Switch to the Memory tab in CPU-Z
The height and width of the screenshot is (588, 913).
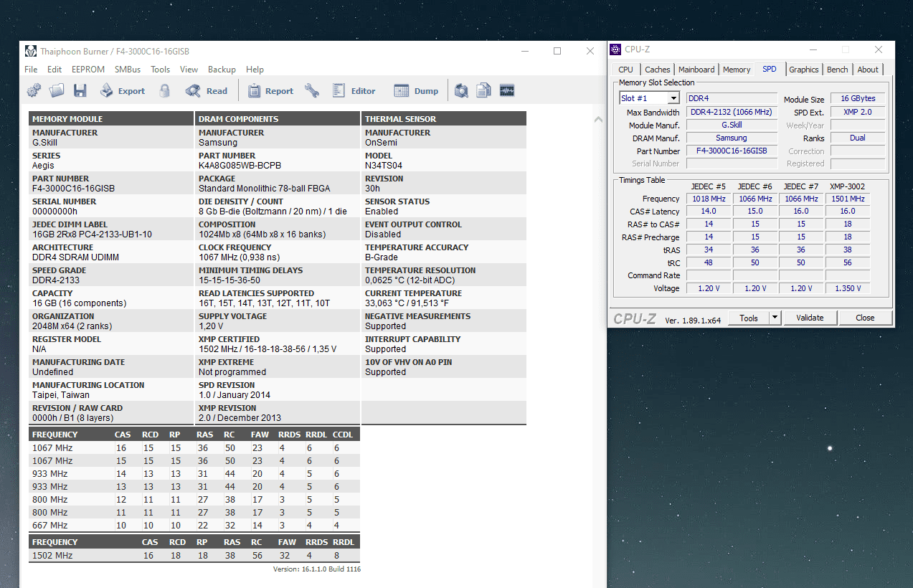point(737,70)
